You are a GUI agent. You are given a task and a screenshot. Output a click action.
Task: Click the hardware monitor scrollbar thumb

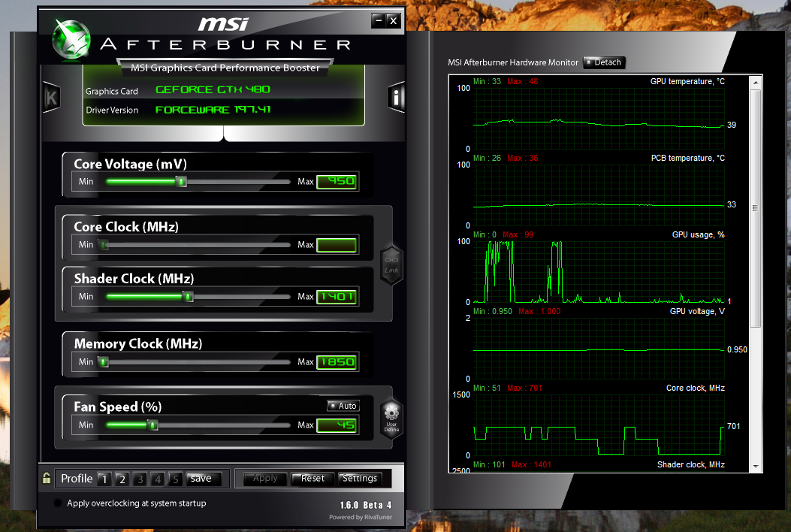755,208
